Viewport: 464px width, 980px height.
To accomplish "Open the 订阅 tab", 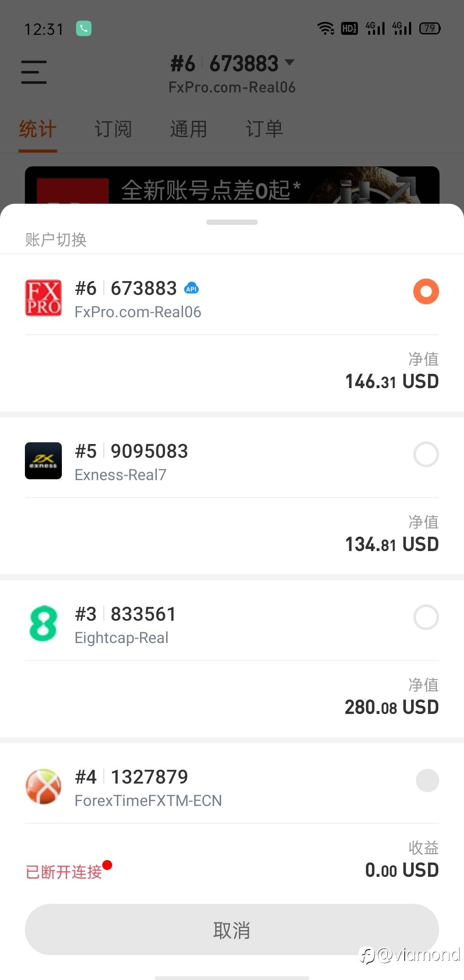I will (x=113, y=129).
